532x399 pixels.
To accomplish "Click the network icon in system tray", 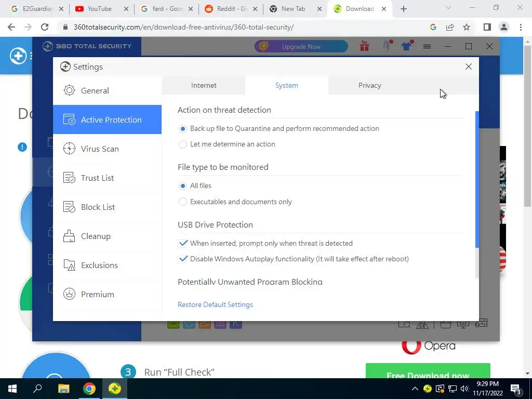I will [x=453, y=389].
